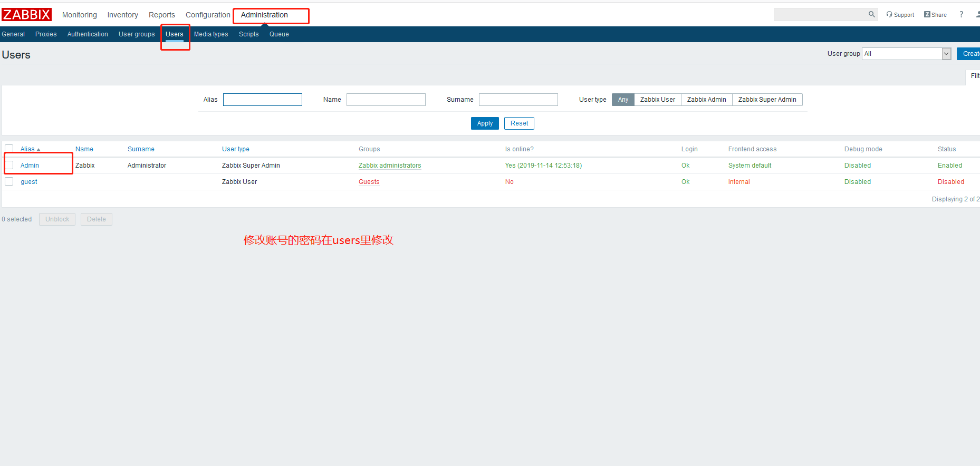Open the Monitoring menu

coord(80,15)
